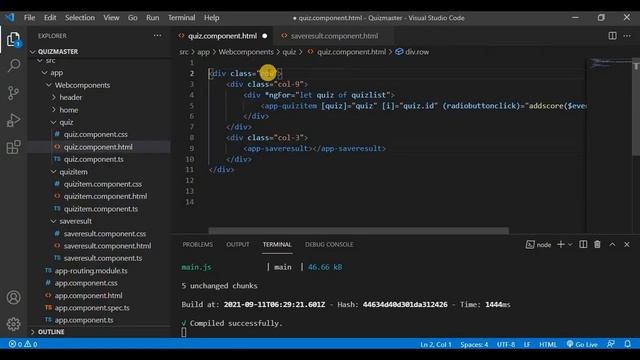Open saveresult.component.ts in explorer

(103, 258)
